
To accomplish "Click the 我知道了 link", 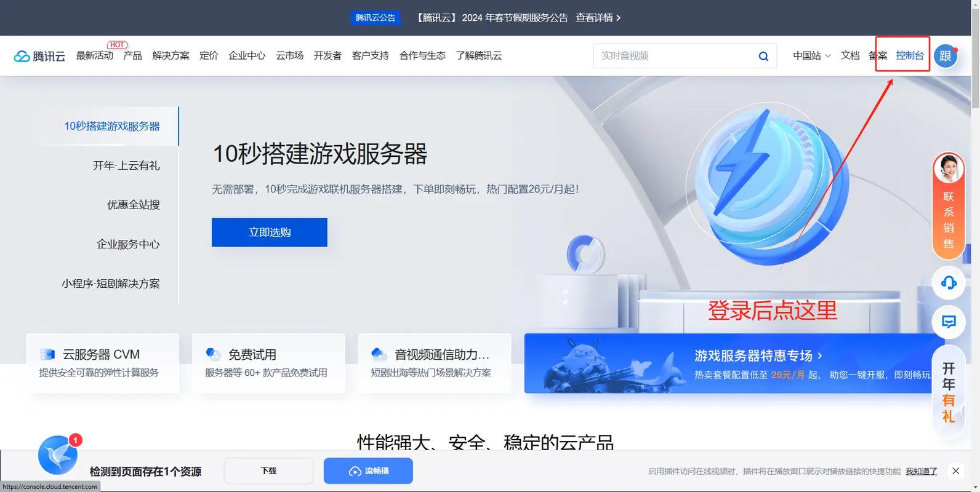I will pos(921,471).
